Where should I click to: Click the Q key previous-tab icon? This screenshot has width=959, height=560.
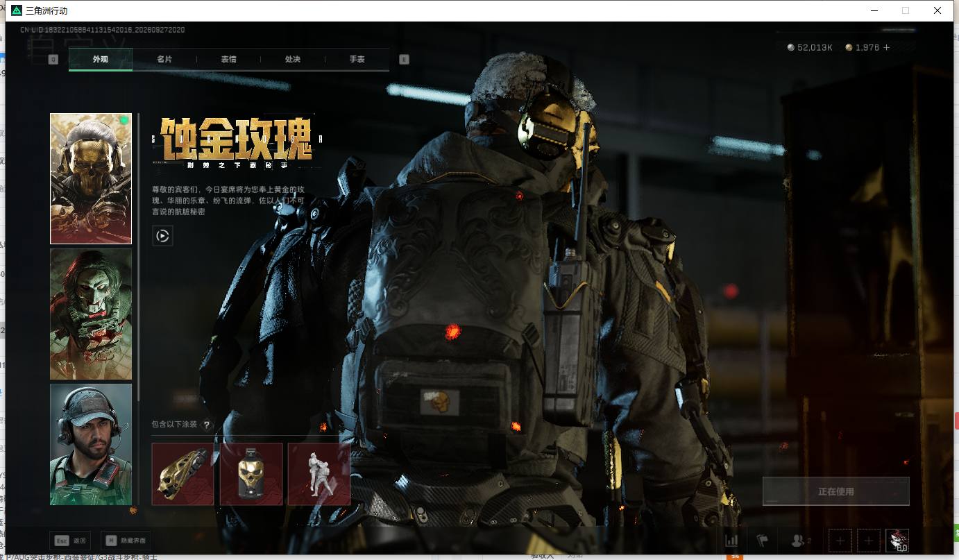53,60
